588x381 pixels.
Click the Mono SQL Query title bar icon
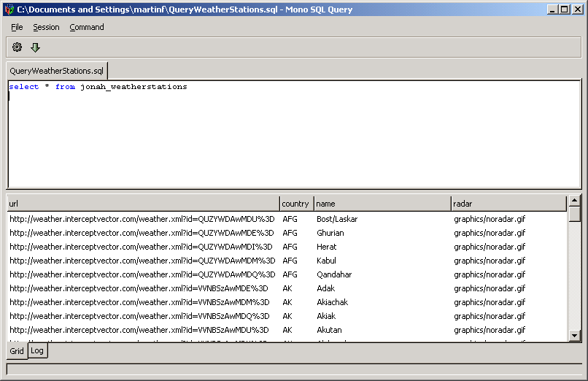click(x=9, y=9)
